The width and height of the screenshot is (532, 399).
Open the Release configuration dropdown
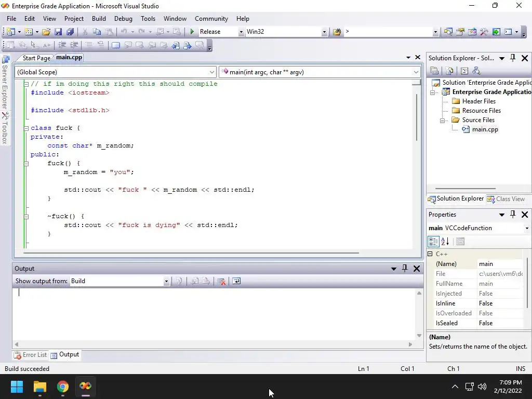point(241,32)
